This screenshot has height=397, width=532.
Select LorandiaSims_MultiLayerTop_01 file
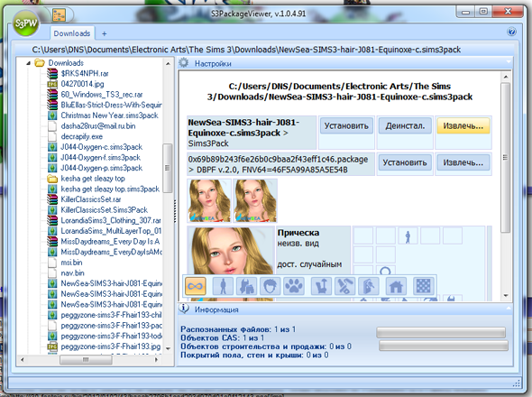pos(111,231)
